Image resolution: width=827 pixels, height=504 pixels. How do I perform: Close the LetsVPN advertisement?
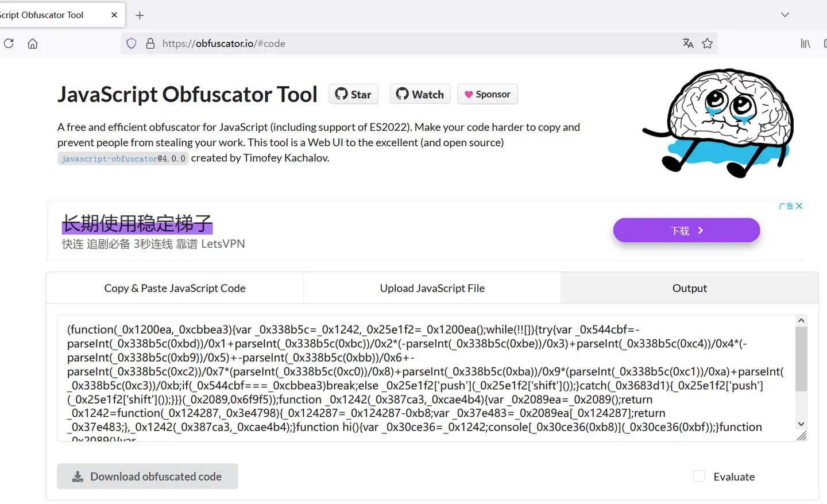[x=799, y=206]
